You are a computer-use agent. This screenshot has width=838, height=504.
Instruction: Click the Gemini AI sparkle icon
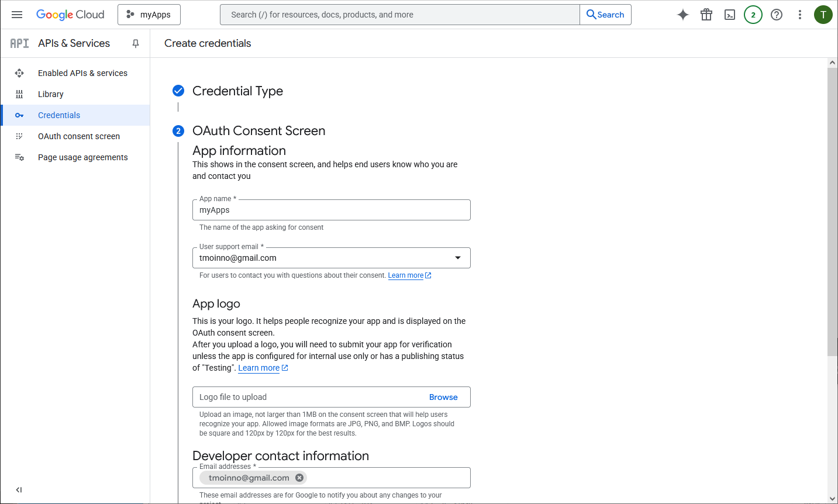(683, 15)
